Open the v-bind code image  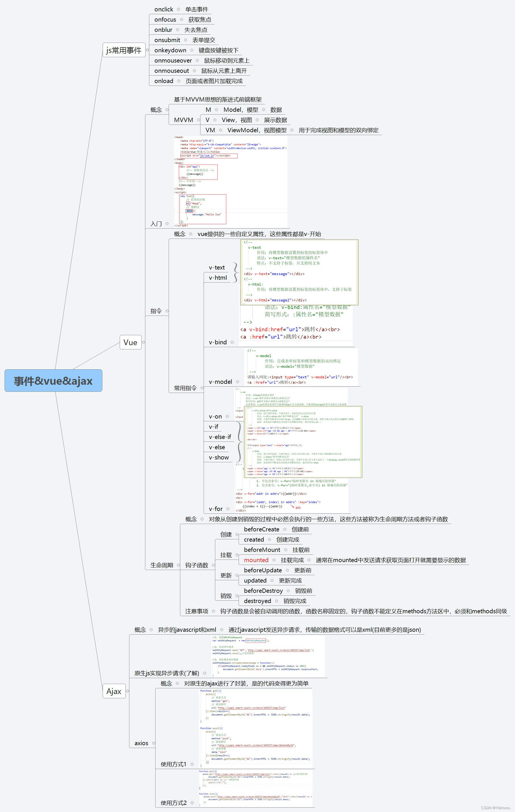tap(296, 326)
